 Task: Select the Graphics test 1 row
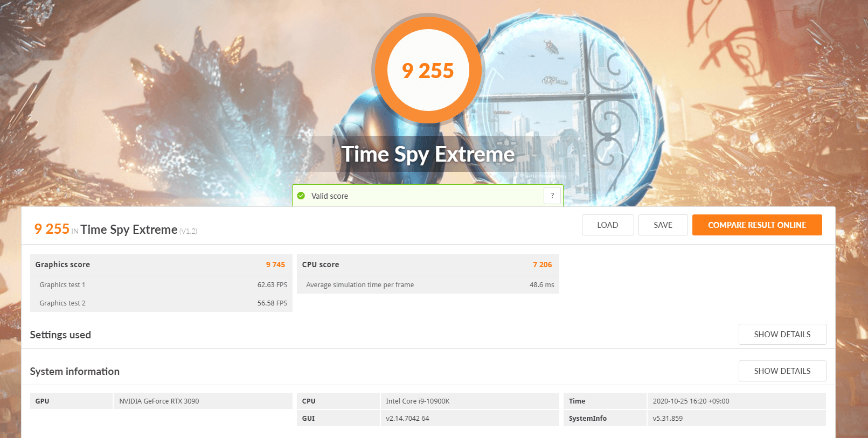coord(161,284)
